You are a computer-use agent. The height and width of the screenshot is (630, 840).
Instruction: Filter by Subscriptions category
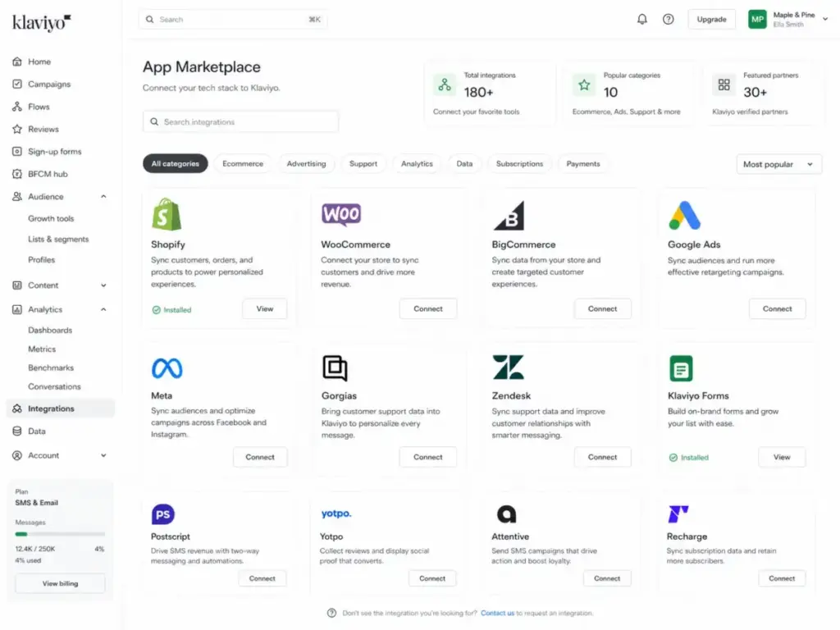pos(519,164)
